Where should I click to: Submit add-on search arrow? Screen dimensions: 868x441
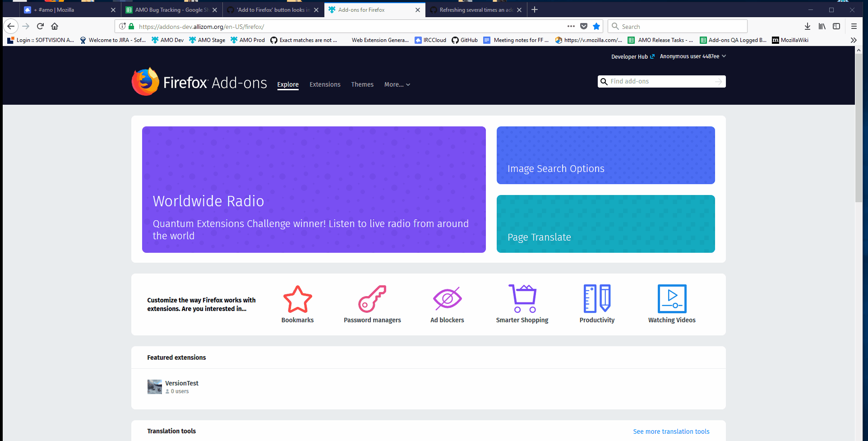click(719, 81)
